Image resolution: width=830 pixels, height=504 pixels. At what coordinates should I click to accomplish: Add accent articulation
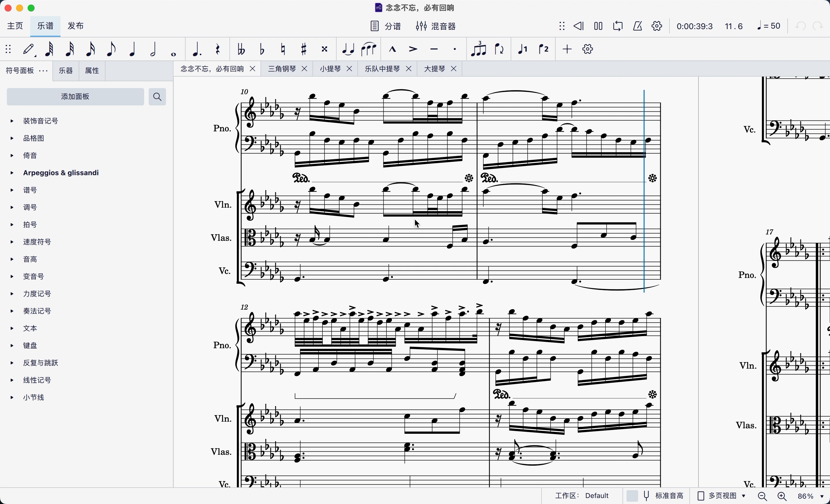(413, 49)
